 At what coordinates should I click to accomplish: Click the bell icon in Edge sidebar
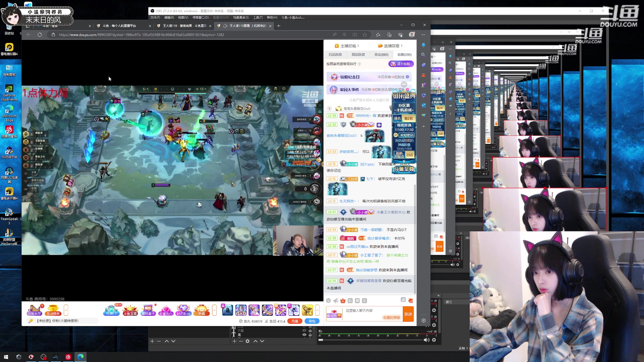tap(424, 45)
